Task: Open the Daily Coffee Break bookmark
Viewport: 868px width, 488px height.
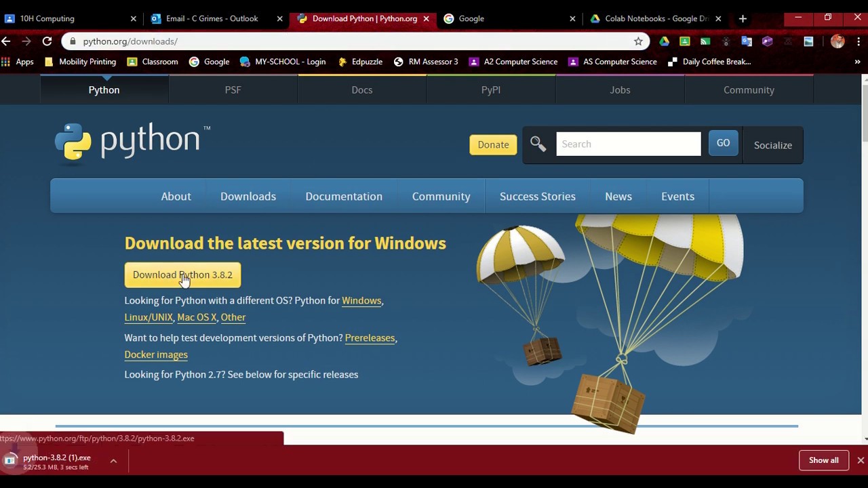Action: point(709,62)
